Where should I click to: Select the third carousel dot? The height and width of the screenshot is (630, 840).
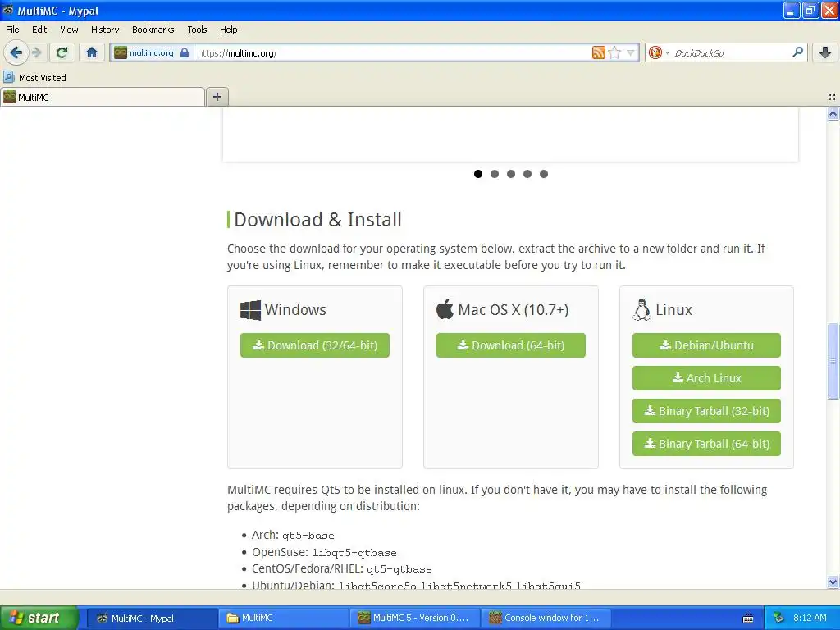click(x=511, y=174)
